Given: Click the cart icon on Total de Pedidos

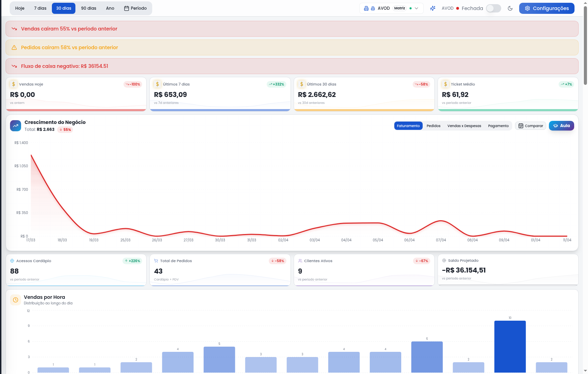Looking at the screenshot, I should click(x=156, y=261).
